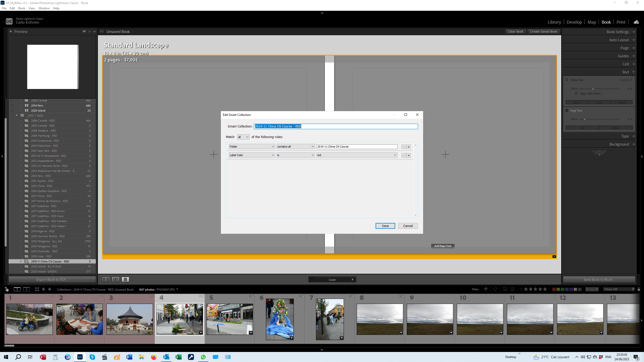Viewport: 644px width, 362px height.
Task: Add rule with plus next to Folder row
Action: coord(409,147)
